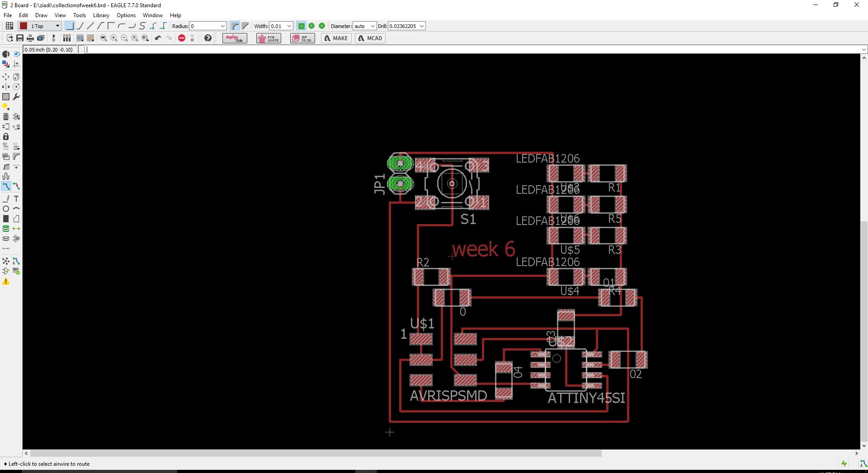Choose the square via shape
This screenshot has height=473, width=868.
click(301, 26)
